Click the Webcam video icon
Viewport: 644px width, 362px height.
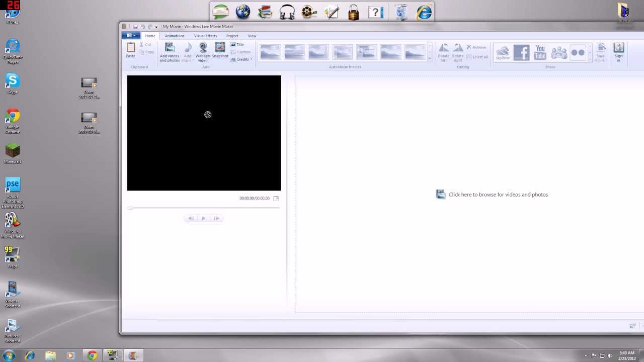203,48
